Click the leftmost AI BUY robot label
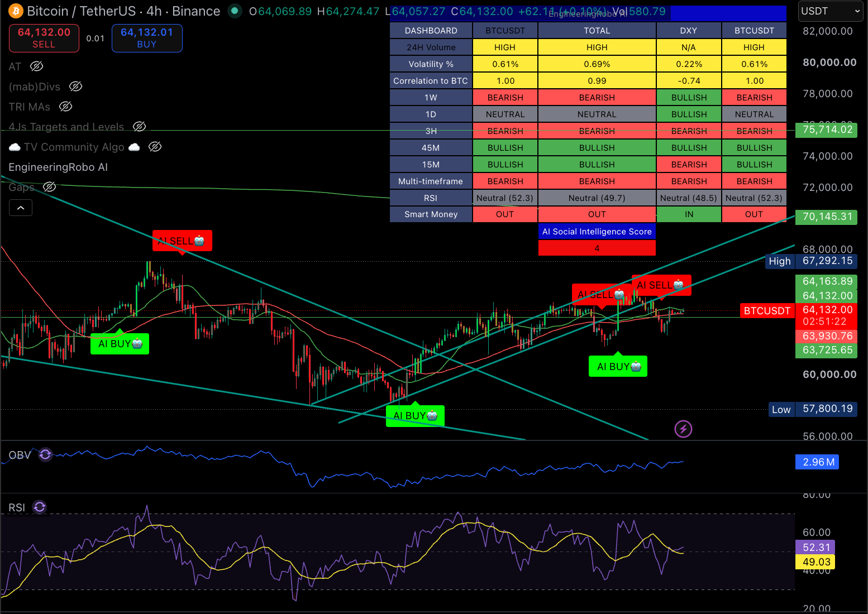 coord(120,344)
